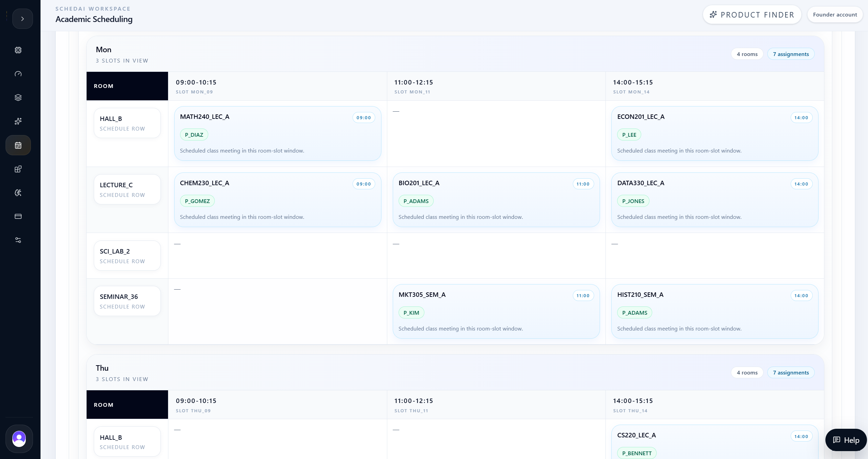This screenshot has width=868, height=459.
Task: Open the sliders settings icon in sidebar
Action: click(x=18, y=240)
